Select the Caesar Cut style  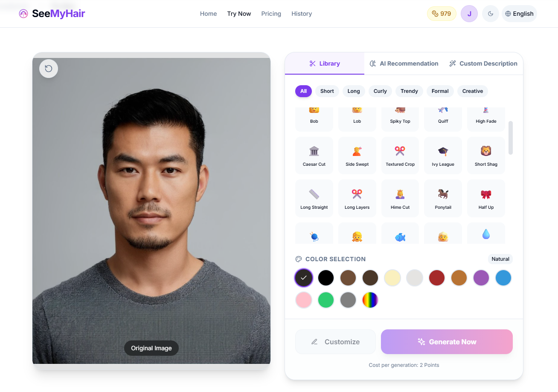pyautogui.click(x=314, y=155)
